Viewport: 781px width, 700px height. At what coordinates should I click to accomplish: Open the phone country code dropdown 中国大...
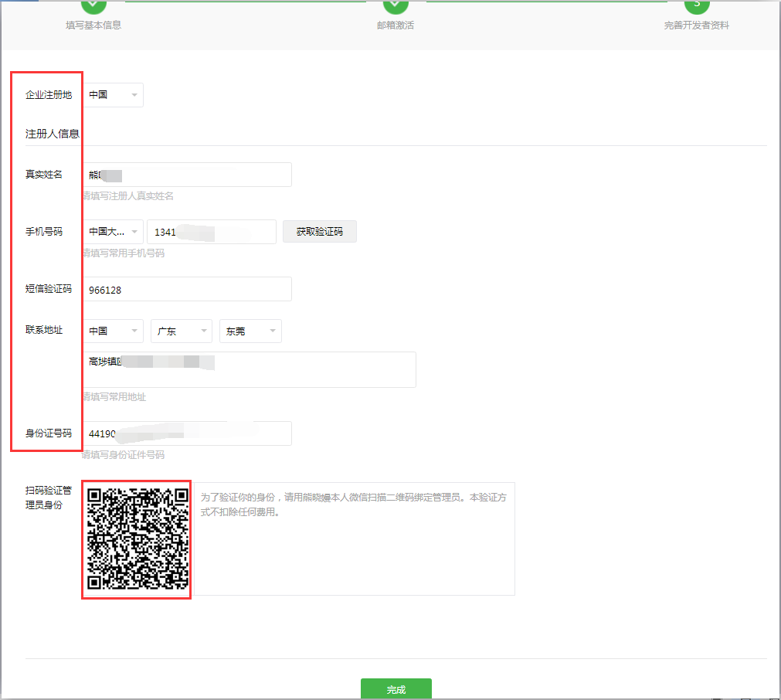point(113,232)
